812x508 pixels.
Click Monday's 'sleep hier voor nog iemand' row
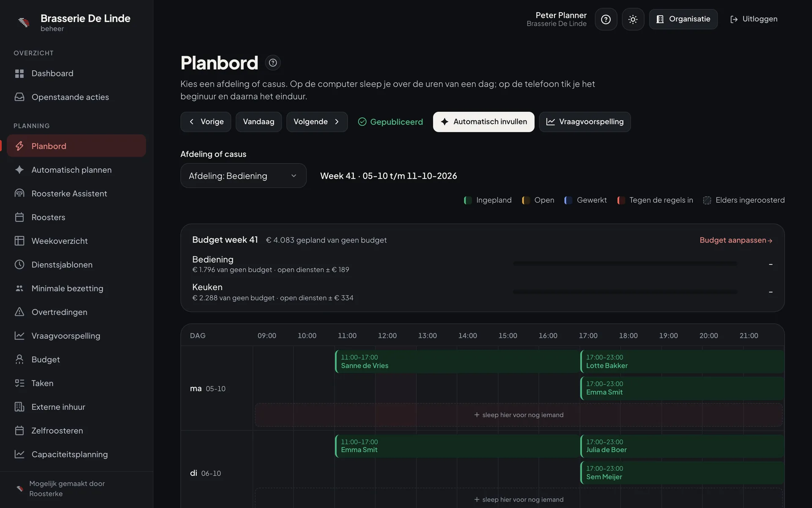tap(518, 415)
